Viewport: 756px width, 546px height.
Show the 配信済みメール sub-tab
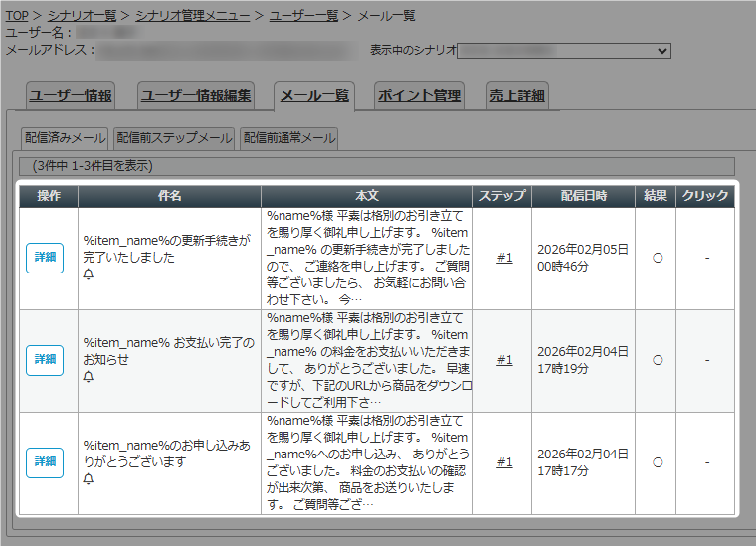(x=66, y=138)
